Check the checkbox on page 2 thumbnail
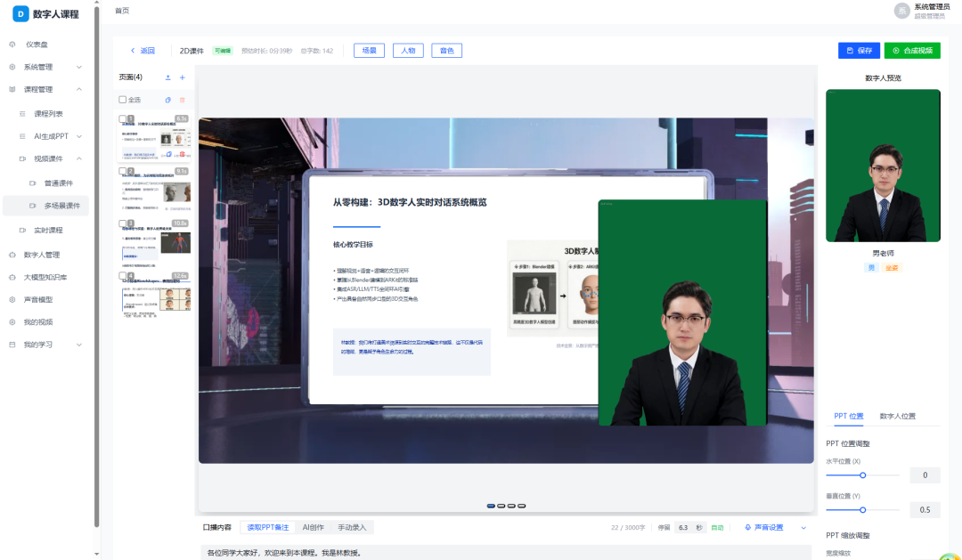The image size is (962, 560). pyautogui.click(x=123, y=171)
